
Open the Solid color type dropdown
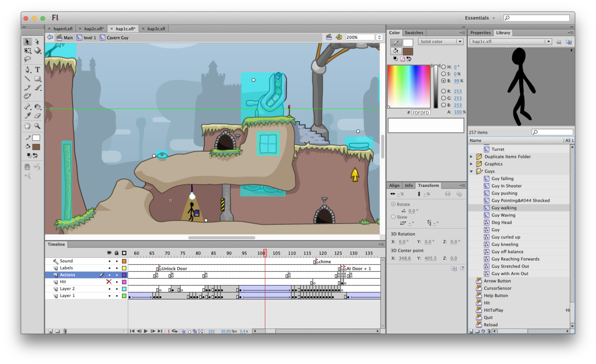point(440,42)
